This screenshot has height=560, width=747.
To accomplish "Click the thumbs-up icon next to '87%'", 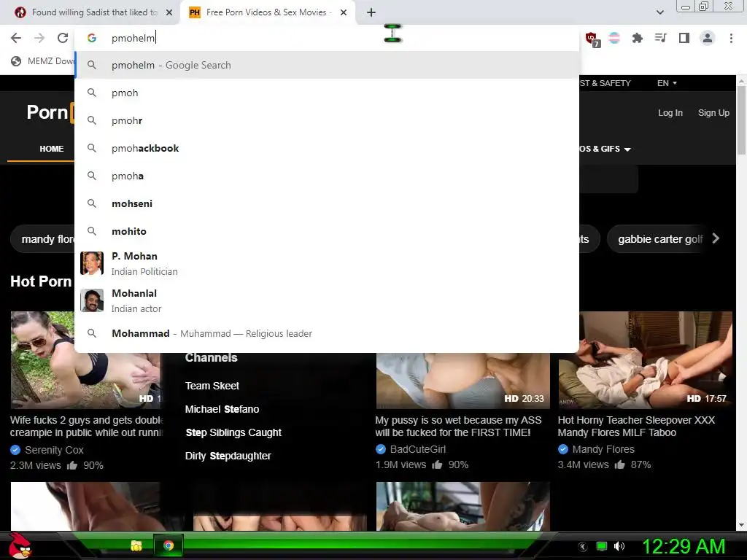I will tap(619, 464).
